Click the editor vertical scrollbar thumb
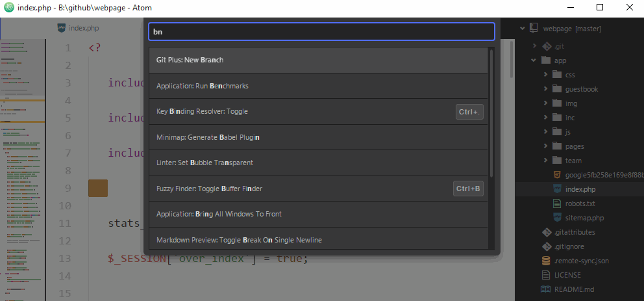Image resolution: width=644 pixels, height=301 pixels. tap(512, 59)
